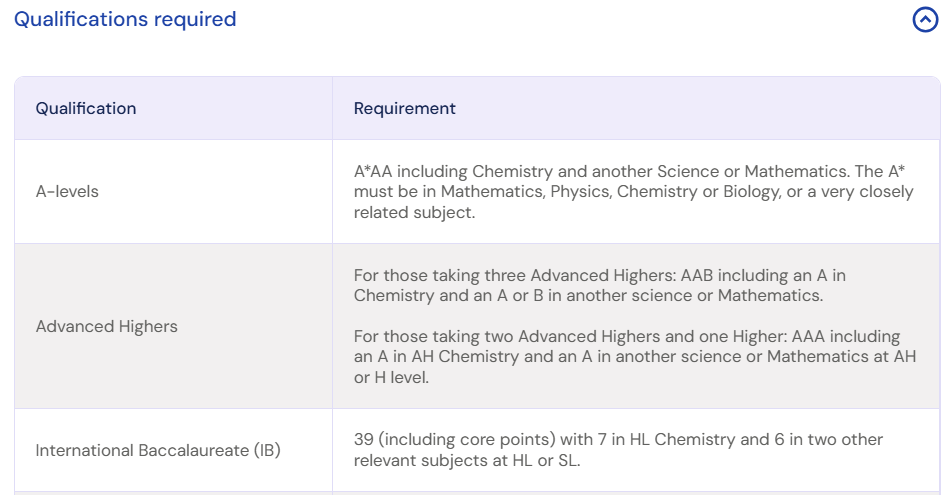The width and height of the screenshot is (948, 495).
Task: Click the Advanced Highers row label
Action: point(106,326)
